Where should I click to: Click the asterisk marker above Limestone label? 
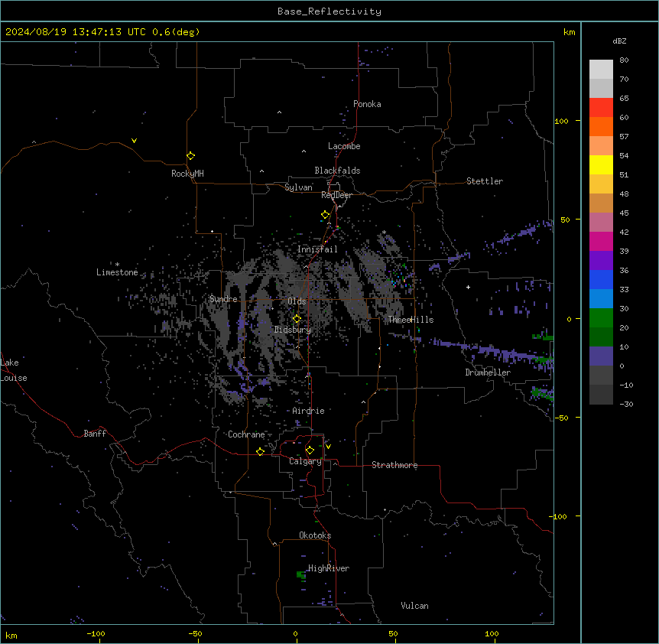pyautogui.click(x=117, y=264)
